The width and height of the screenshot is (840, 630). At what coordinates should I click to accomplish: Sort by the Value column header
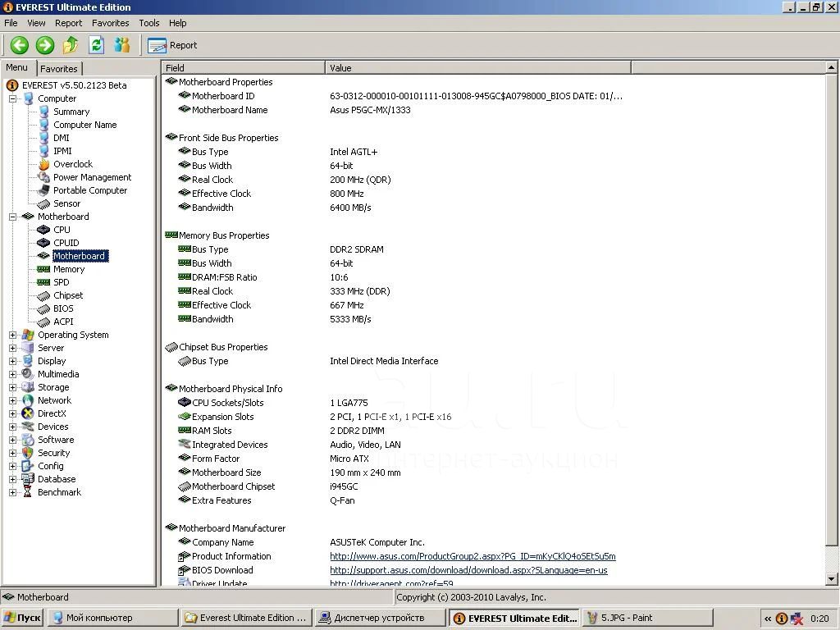[x=478, y=68]
